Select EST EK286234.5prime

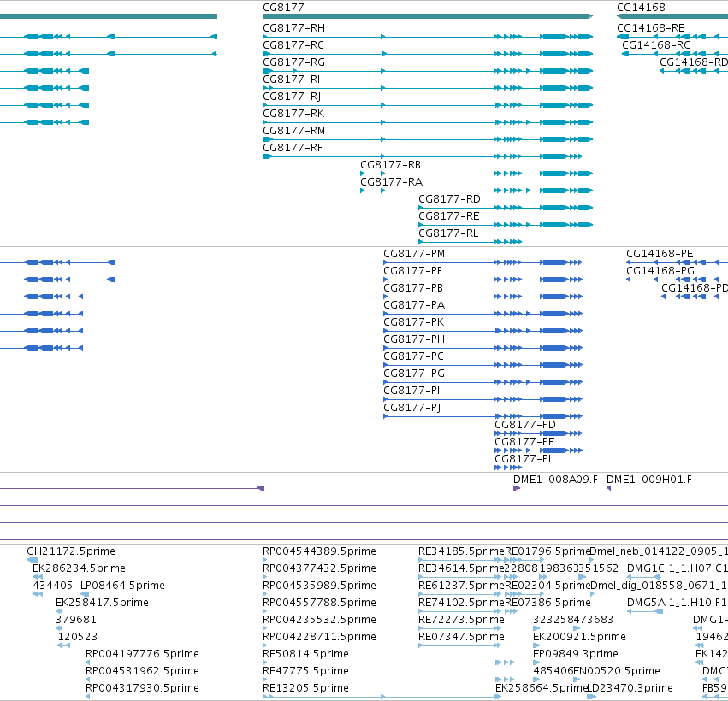point(79,569)
